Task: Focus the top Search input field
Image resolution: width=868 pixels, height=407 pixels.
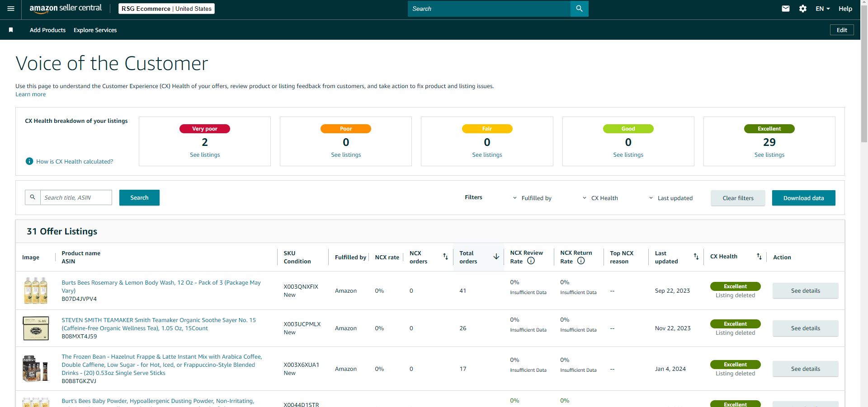Action: (489, 9)
